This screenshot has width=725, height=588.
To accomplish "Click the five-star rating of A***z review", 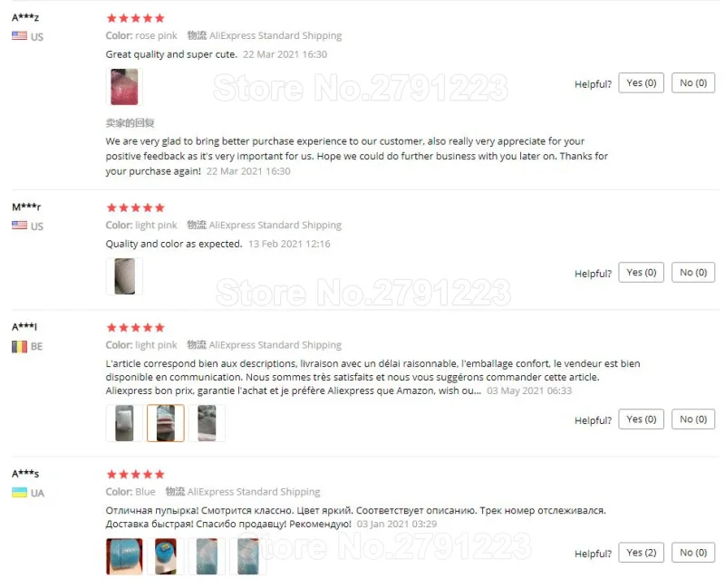I will point(135,18).
